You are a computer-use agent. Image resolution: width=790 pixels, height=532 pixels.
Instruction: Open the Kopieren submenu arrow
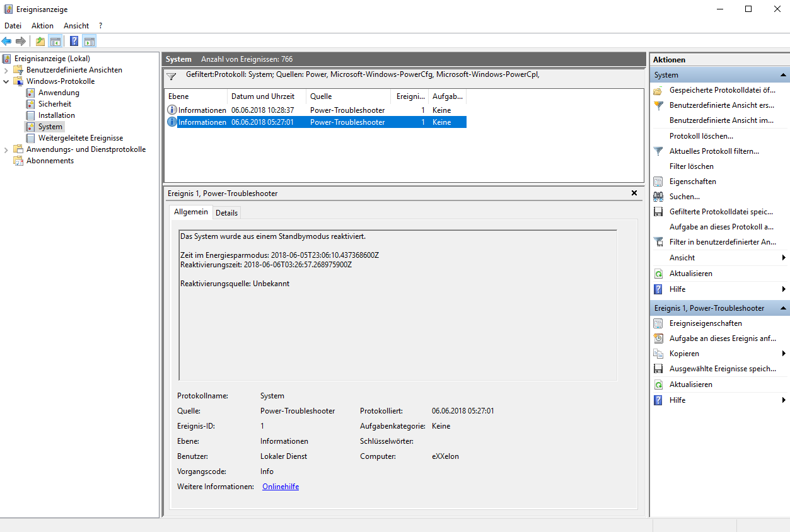tap(784, 354)
